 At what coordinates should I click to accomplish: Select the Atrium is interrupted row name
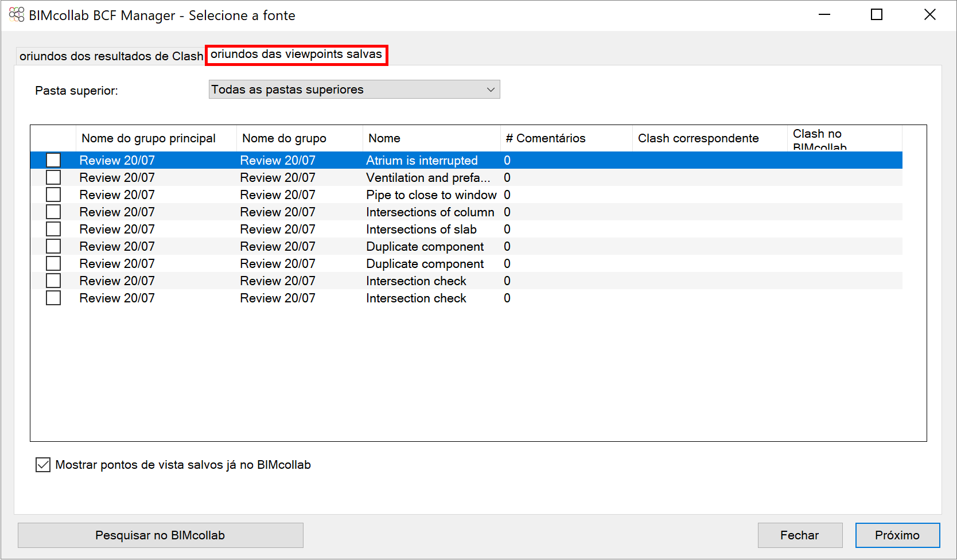pyautogui.click(x=422, y=161)
